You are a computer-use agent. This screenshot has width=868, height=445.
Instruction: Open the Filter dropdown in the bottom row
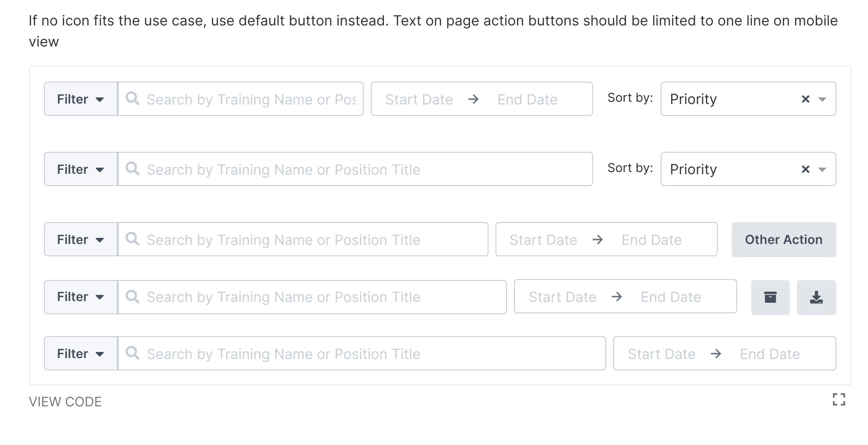[81, 354]
